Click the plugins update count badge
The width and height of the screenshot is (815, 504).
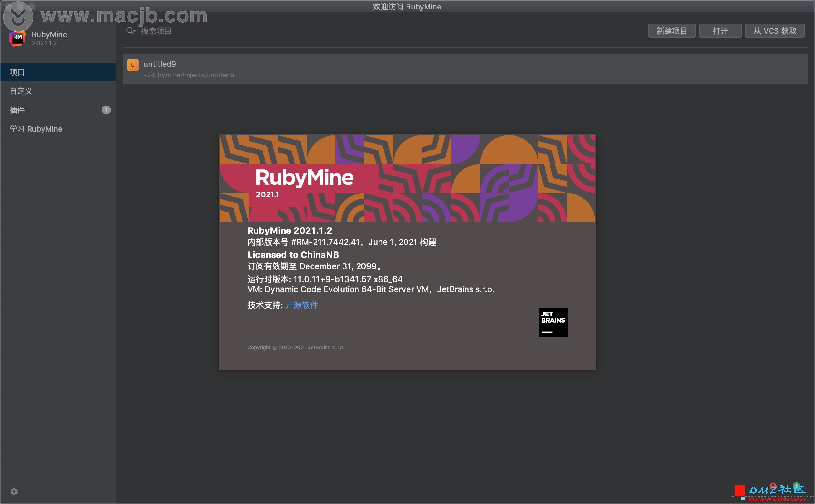(106, 110)
